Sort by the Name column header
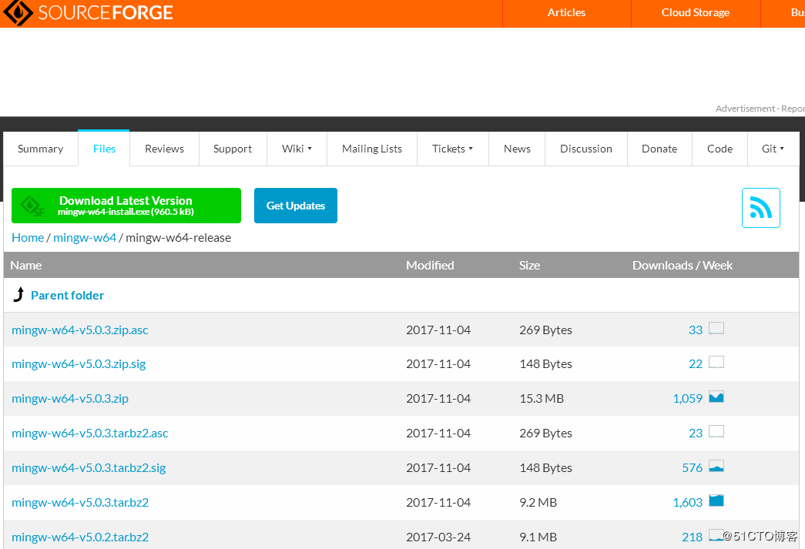 pos(26,266)
